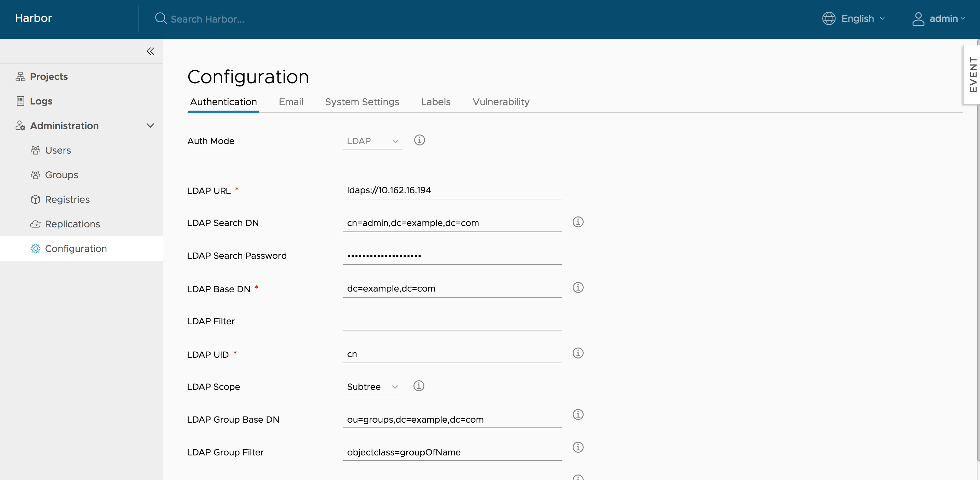Screen dimensions: 980x480
Task: Open the LDAP Scope Subtree dropdown
Action: pyautogui.click(x=372, y=387)
